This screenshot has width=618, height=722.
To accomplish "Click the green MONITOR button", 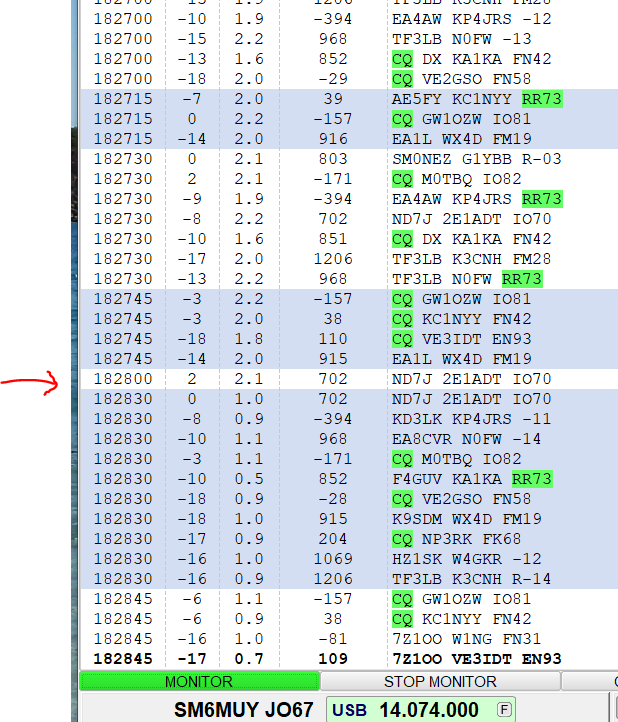I will click(x=200, y=681).
